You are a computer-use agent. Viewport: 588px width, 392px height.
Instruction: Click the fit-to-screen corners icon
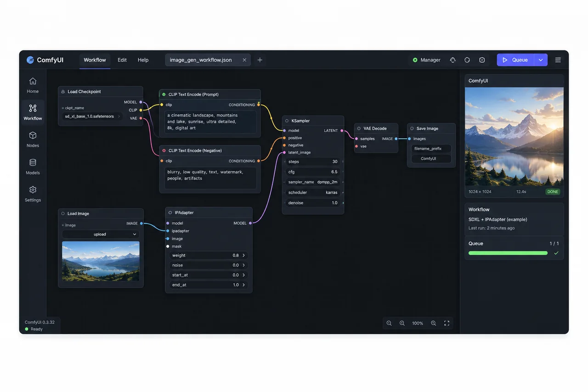[447, 323]
